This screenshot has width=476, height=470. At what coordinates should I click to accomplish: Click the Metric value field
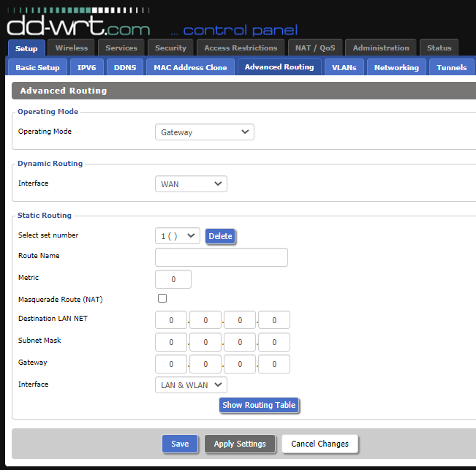[173, 279]
